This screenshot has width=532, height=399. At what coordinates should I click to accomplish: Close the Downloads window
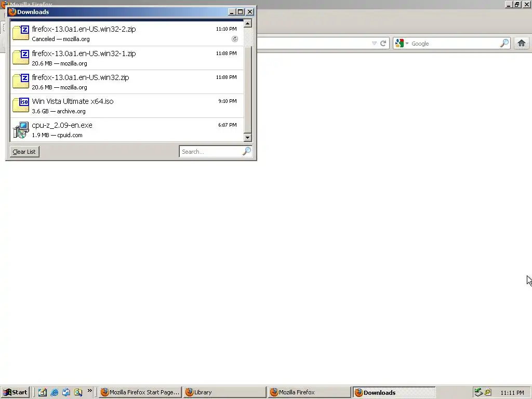[x=250, y=12]
